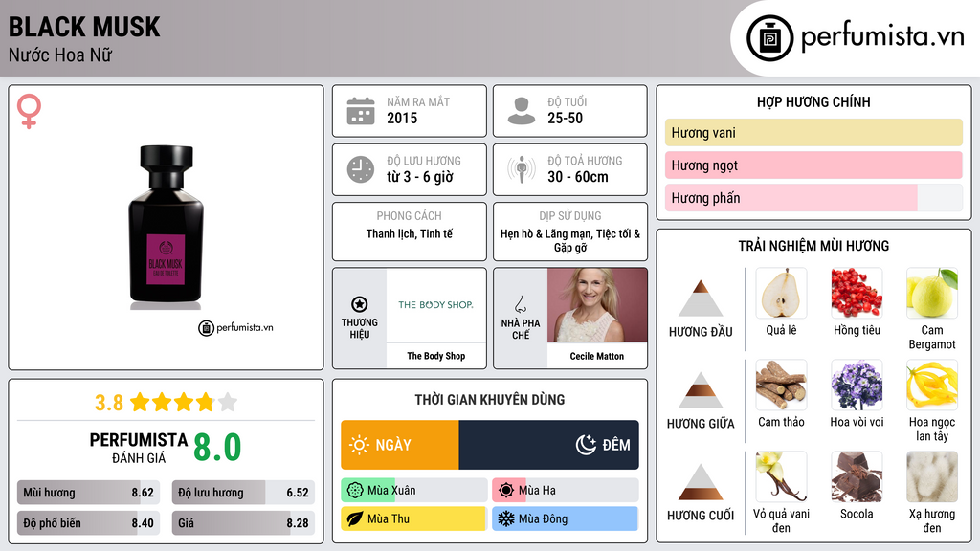Click the Mùa Thu season bar
The height and width of the screenshot is (551, 980).
coord(414,518)
